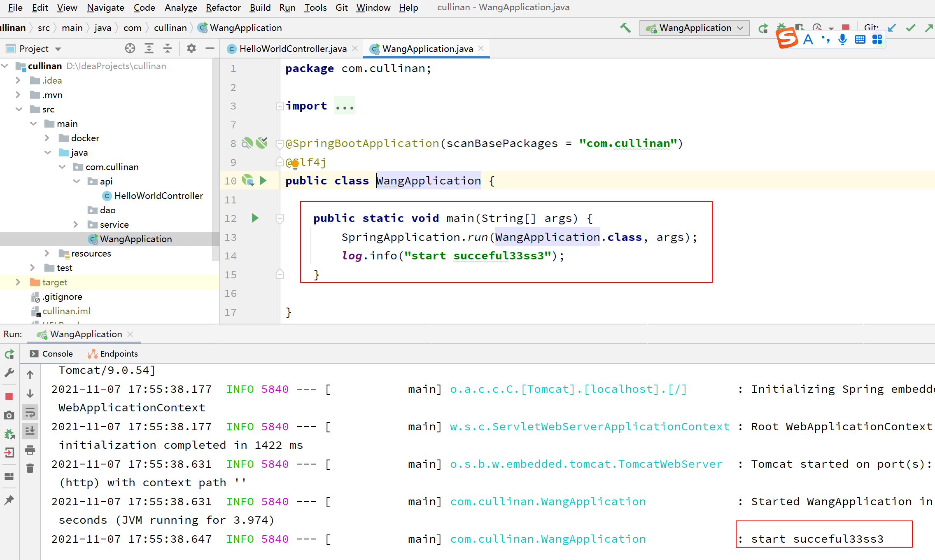Viewport: 935px width, 560px height.
Task: Toggle pin tab in Run panel
Action: pyautogui.click(x=9, y=500)
